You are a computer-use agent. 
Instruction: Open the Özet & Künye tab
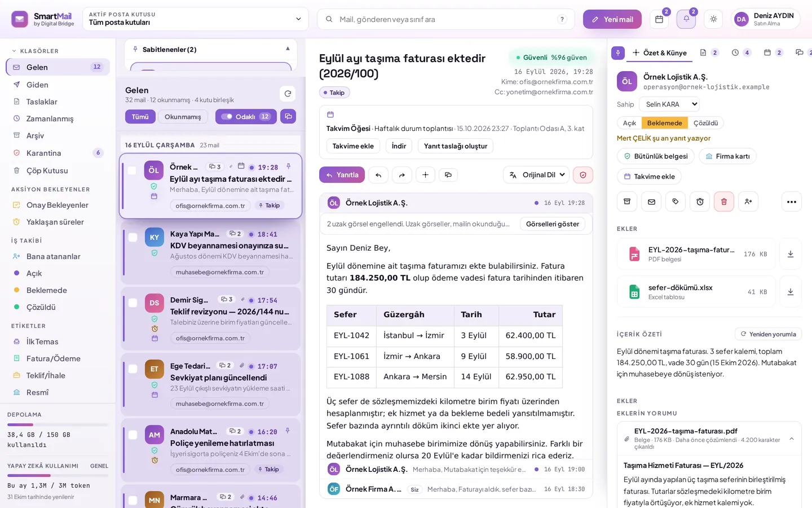click(x=659, y=53)
